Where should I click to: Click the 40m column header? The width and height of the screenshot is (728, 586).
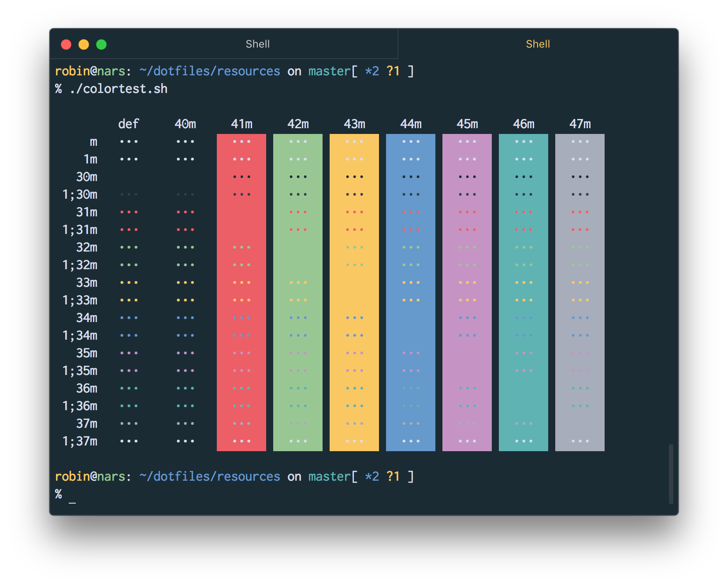(x=185, y=124)
